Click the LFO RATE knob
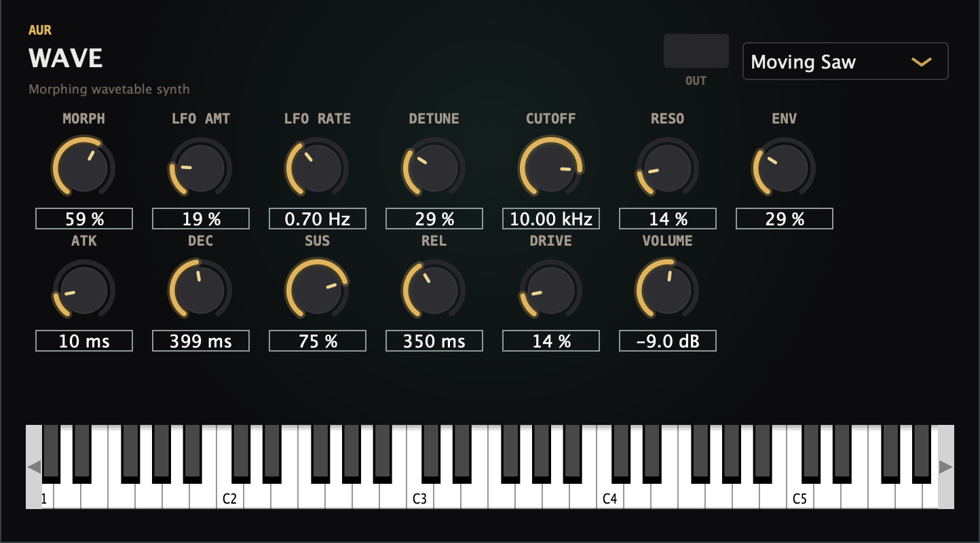This screenshot has height=543, width=980. pyautogui.click(x=317, y=167)
